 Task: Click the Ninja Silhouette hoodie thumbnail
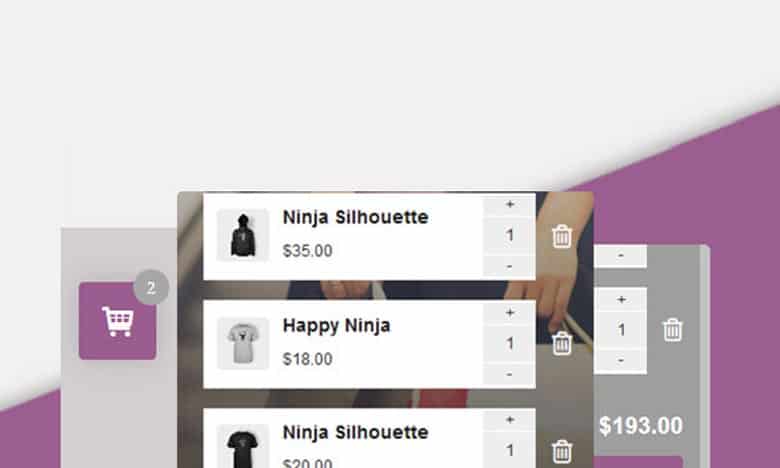click(x=243, y=235)
